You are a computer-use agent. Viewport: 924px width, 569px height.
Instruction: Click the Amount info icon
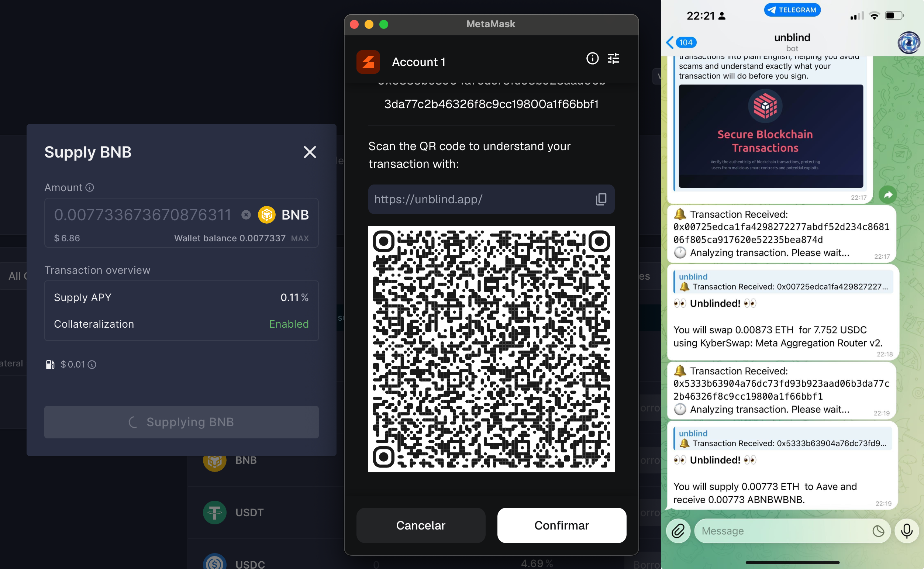[90, 187]
